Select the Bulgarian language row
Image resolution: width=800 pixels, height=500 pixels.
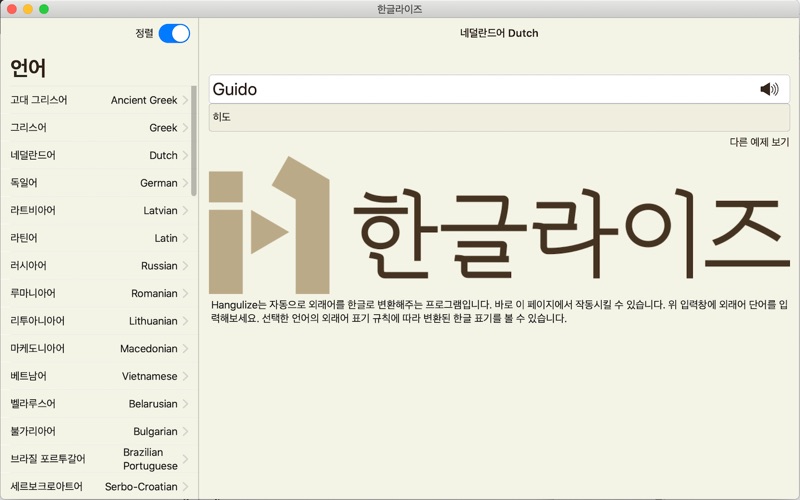click(99, 431)
